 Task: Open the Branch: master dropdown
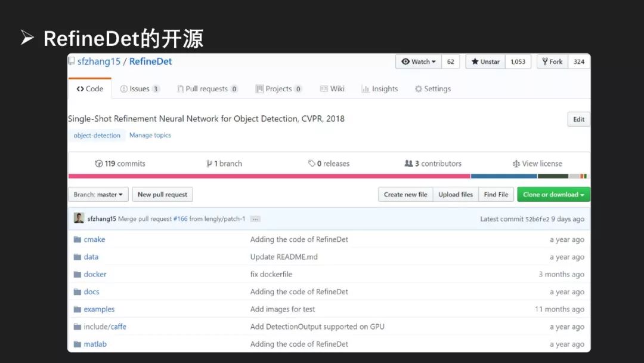tap(98, 195)
